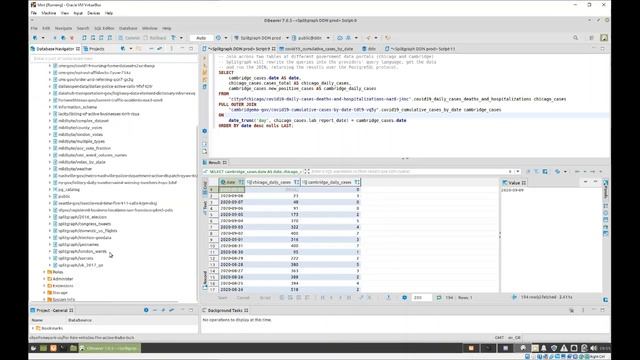640x360 pixels.
Task: Open Firefox from the taskbar
Action: (x=53, y=348)
